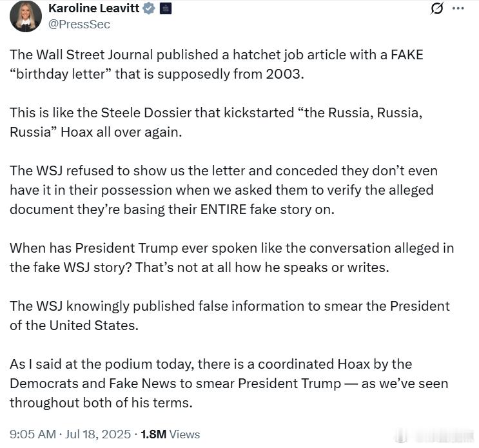Viewport: 479px width, 448px height.
Task: Open the @PressSec handle link
Action: tap(79, 24)
